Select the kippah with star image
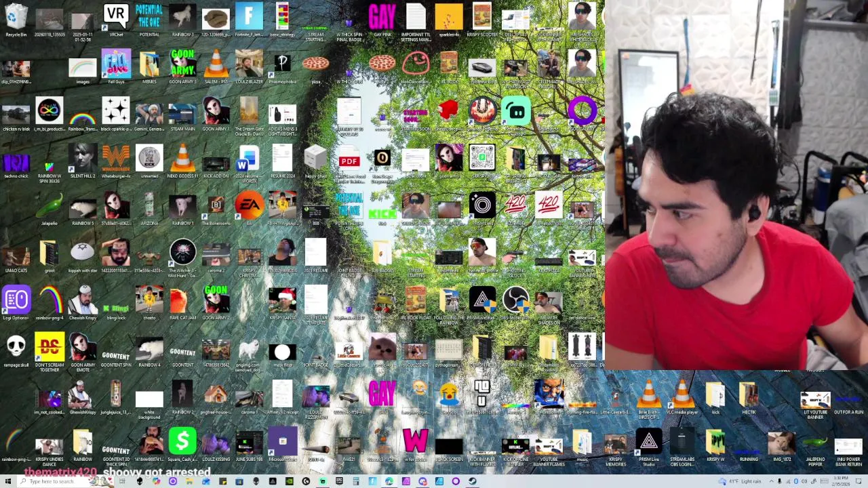The width and height of the screenshot is (868, 488). [x=83, y=256]
